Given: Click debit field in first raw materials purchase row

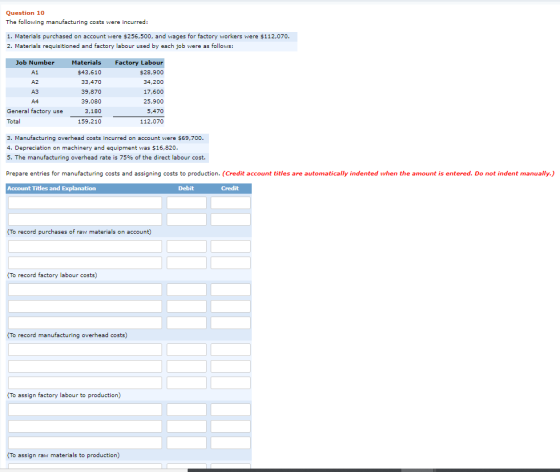Looking at the screenshot, I should [x=186, y=203].
